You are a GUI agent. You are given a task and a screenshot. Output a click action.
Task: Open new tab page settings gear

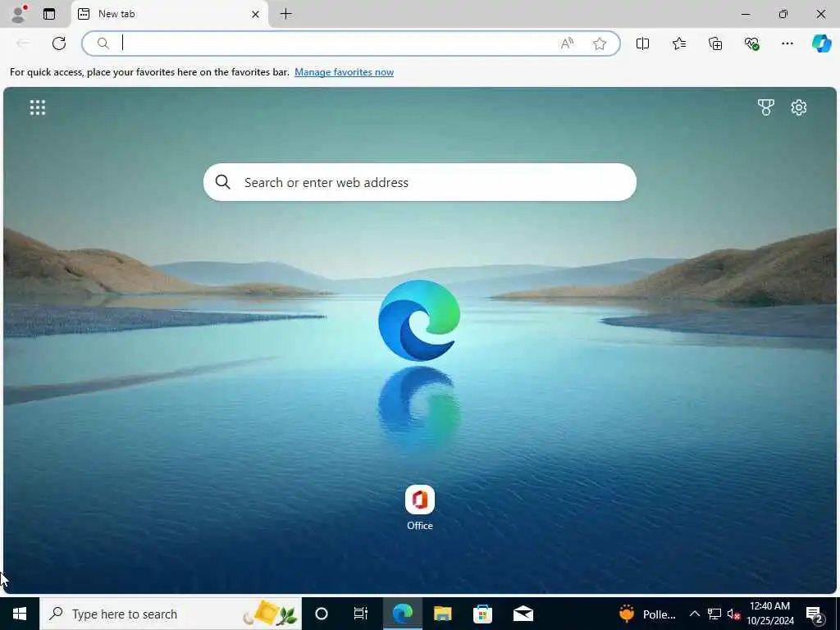(x=799, y=107)
